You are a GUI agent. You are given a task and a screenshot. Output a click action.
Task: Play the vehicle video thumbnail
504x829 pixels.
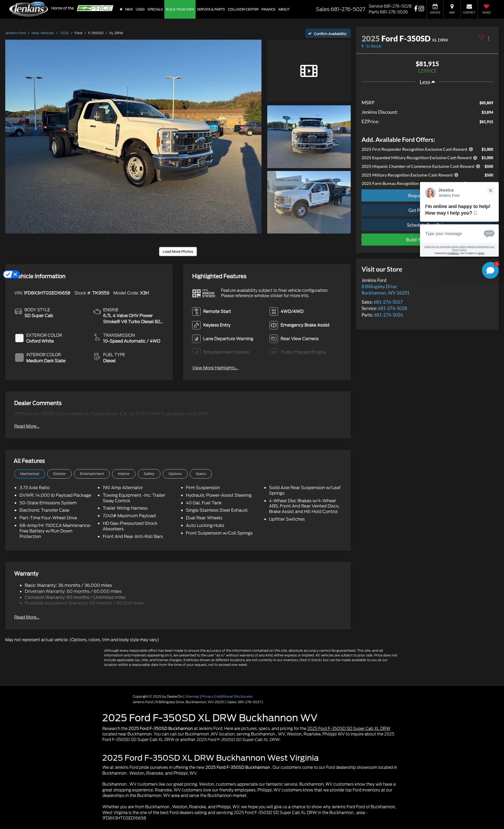309,71
